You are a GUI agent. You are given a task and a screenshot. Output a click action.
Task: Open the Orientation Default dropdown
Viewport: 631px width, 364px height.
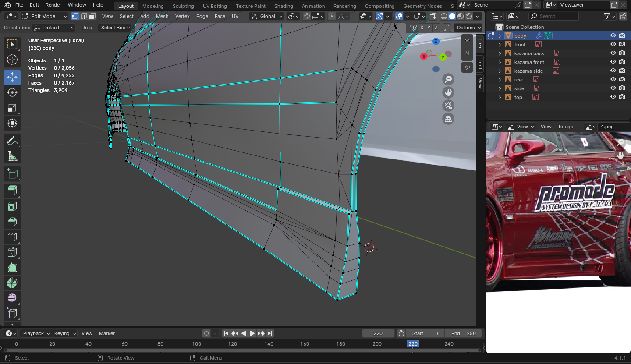54,28
